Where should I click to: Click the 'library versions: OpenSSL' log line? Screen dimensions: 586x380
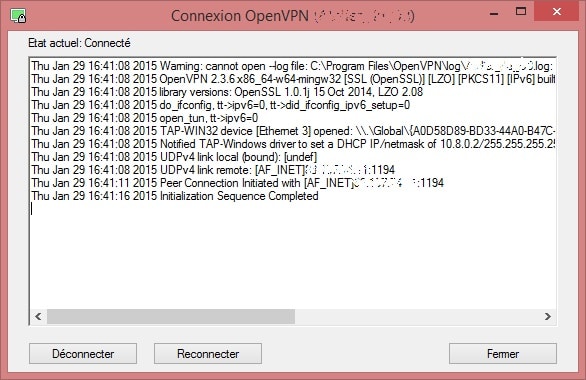pos(227,92)
